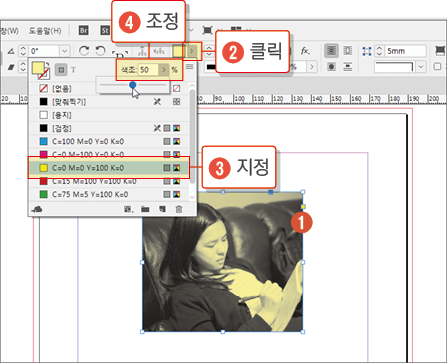This screenshot has width=447, height=363.
Task: Click the None icon beside tint slider
Action: pyautogui.click(x=177, y=88)
